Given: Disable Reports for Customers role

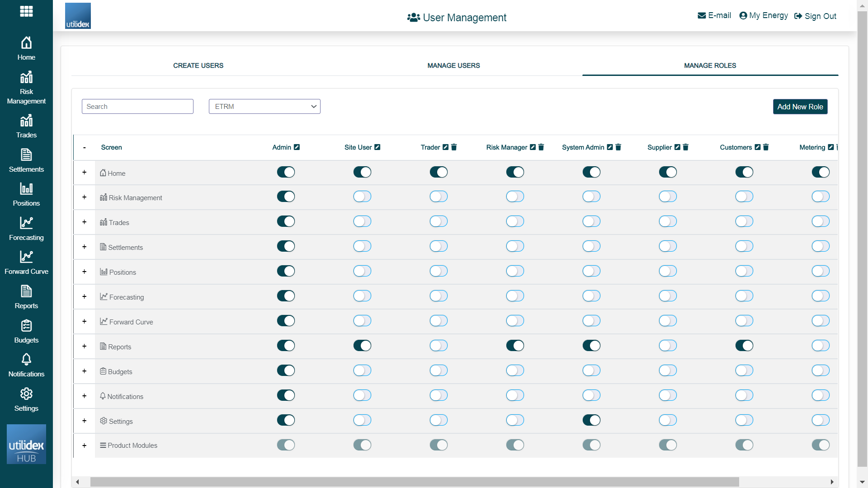Looking at the screenshot, I should [x=744, y=346].
